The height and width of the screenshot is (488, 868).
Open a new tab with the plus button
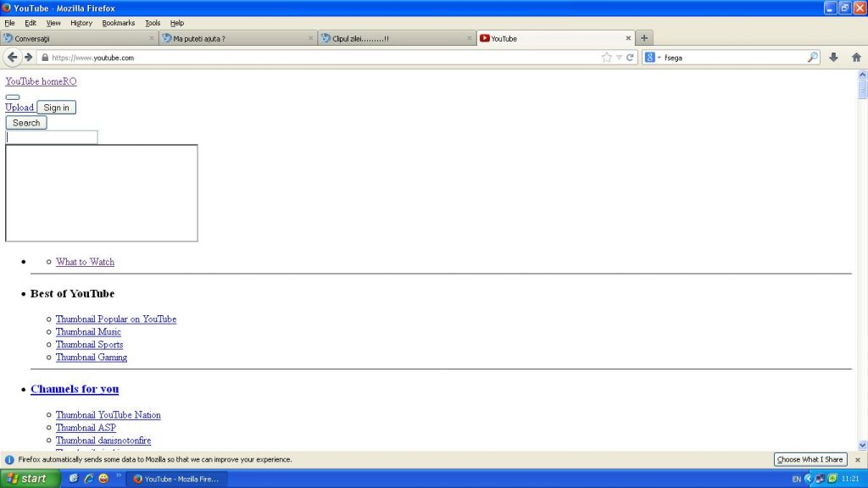click(644, 38)
